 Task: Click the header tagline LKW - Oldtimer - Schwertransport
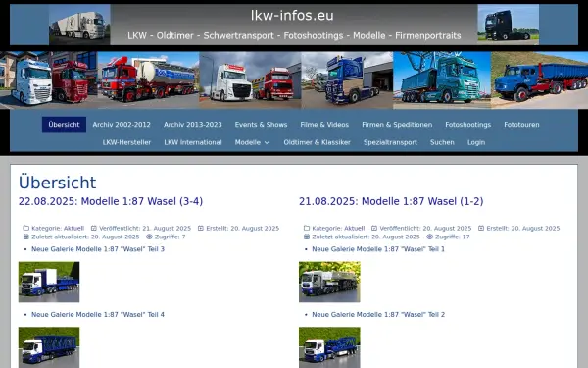click(x=294, y=36)
